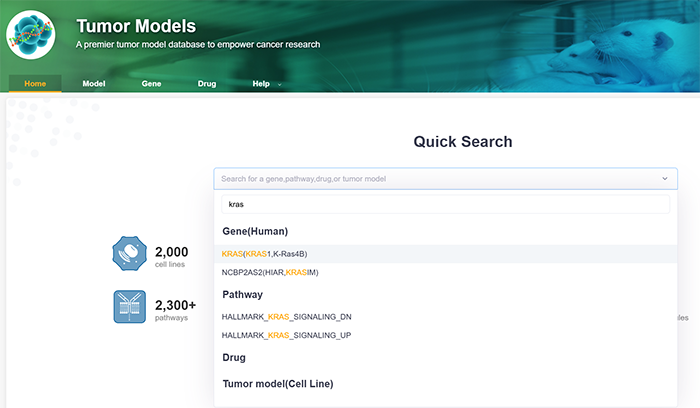Click the Quick Search combo box
Image resolution: width=700 pixels, height=408 pixels.
(440, 179)
